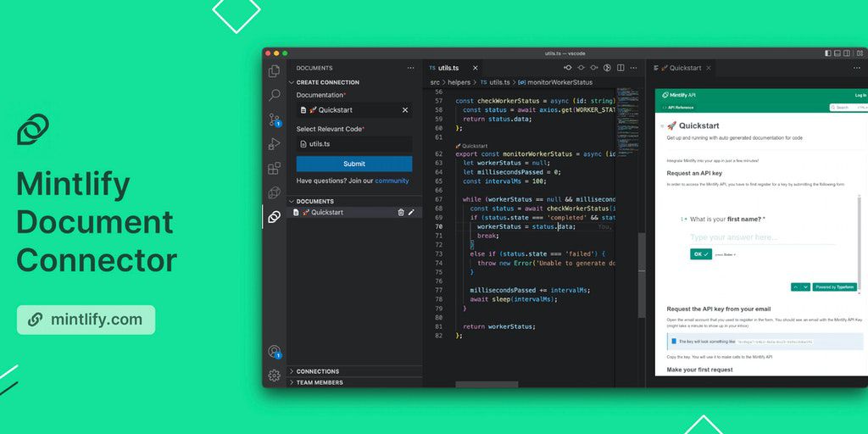Follow the community link

[x=392, y=181]
